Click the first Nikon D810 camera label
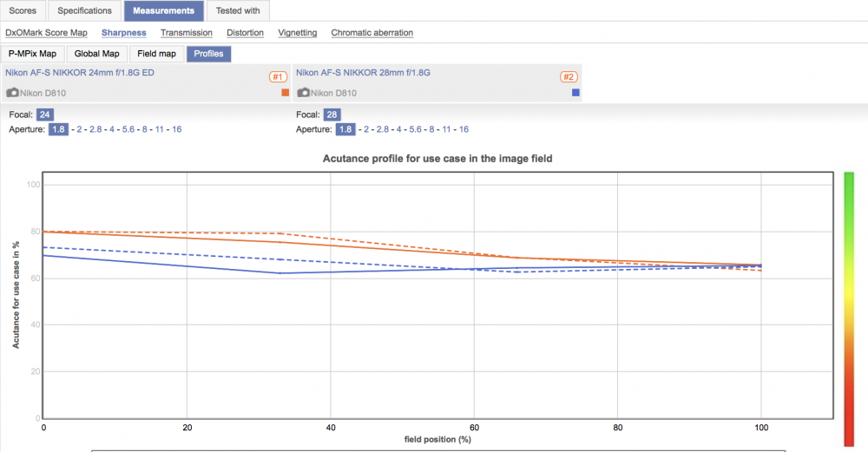The image size is (868, 452). click(43, 93)
